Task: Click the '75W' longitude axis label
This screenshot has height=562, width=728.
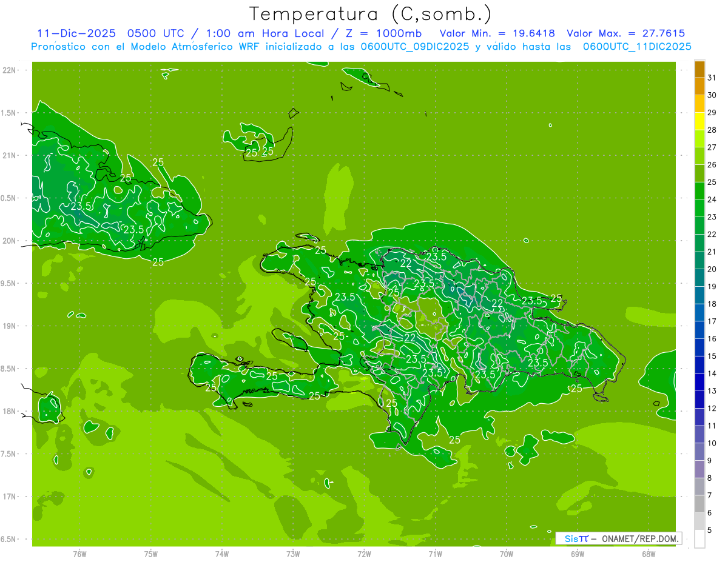Action: (150, 554)
